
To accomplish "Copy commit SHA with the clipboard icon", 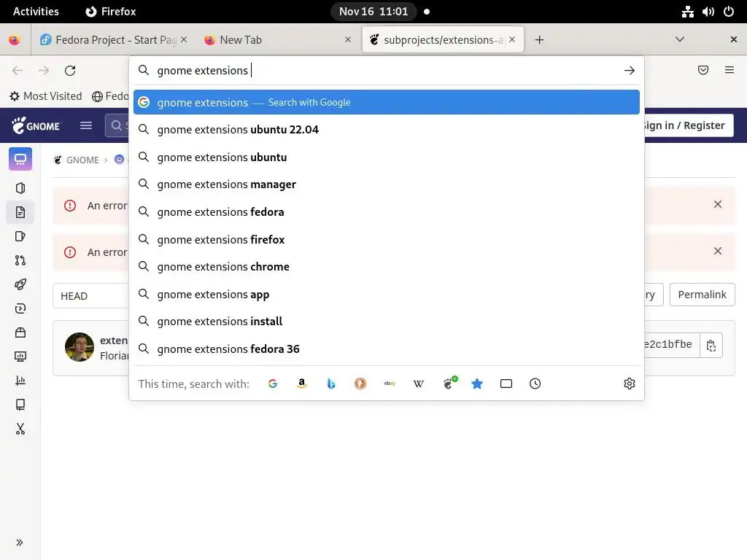I will (x=711, y=345).
